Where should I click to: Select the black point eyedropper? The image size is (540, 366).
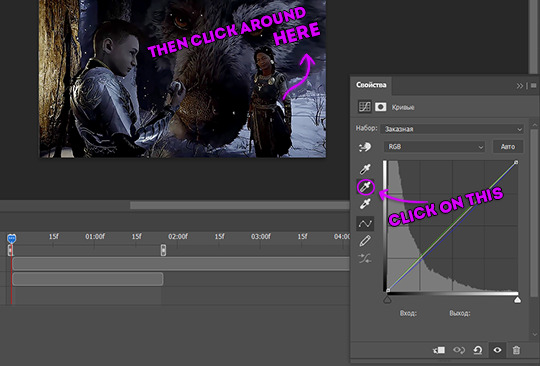coord(365,169)
